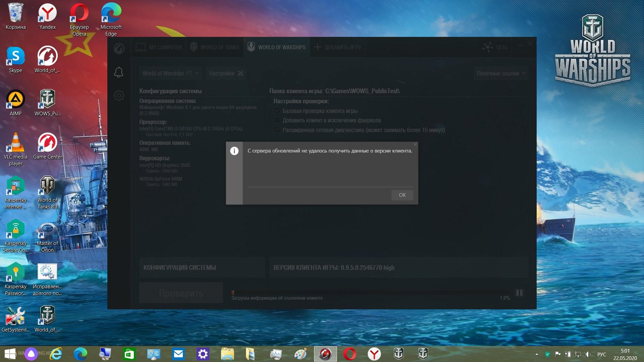The width and height of the screenshot is (644, 362).
Task: Switch to MY COMPUTER tab
Action: point(159,47)
